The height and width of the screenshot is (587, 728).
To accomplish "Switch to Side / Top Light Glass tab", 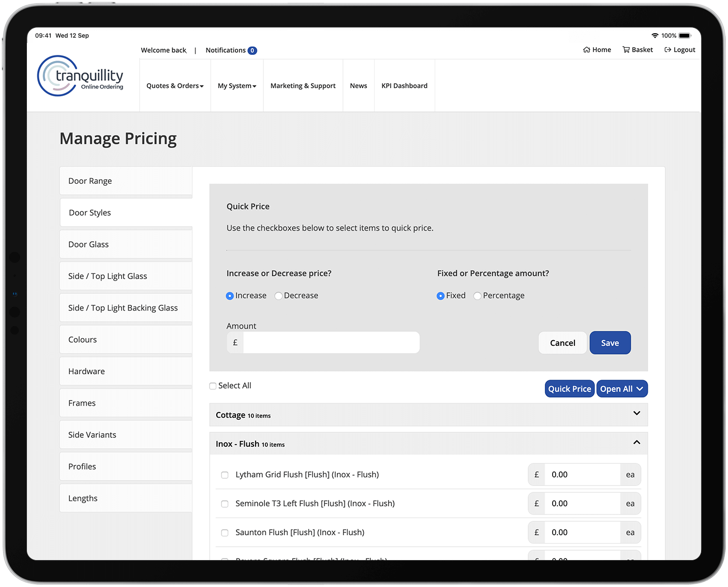I will pyautogui.click(x=126, y=276).
